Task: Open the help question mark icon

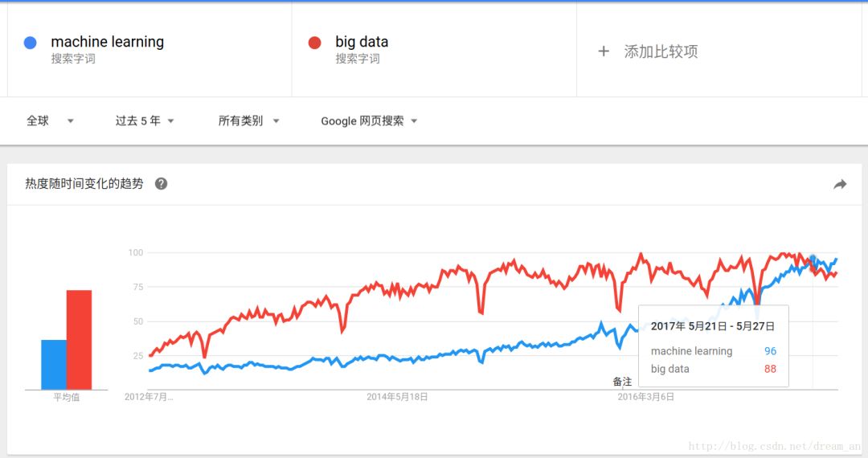Action: click(161, 184)
